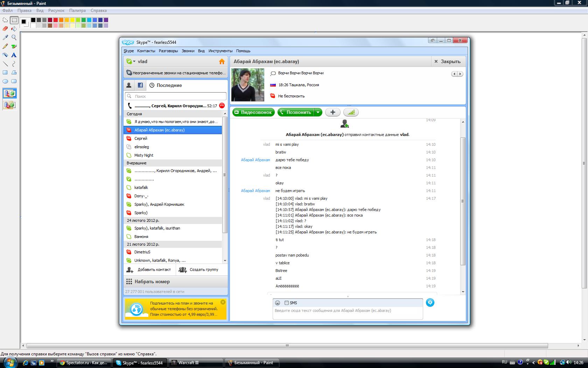
Task: Go to previous profile panel with left arrow
Action: (x=454, y=74)
